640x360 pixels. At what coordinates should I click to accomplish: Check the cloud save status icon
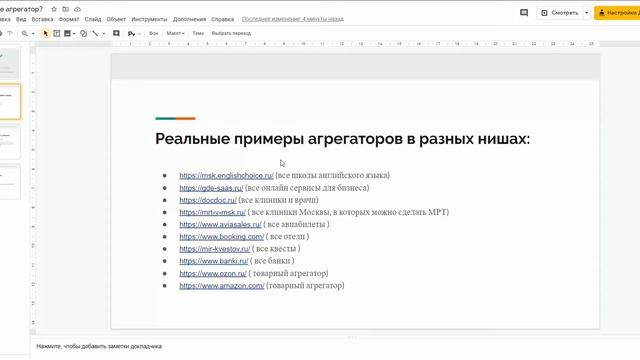(x=78, y=9)
